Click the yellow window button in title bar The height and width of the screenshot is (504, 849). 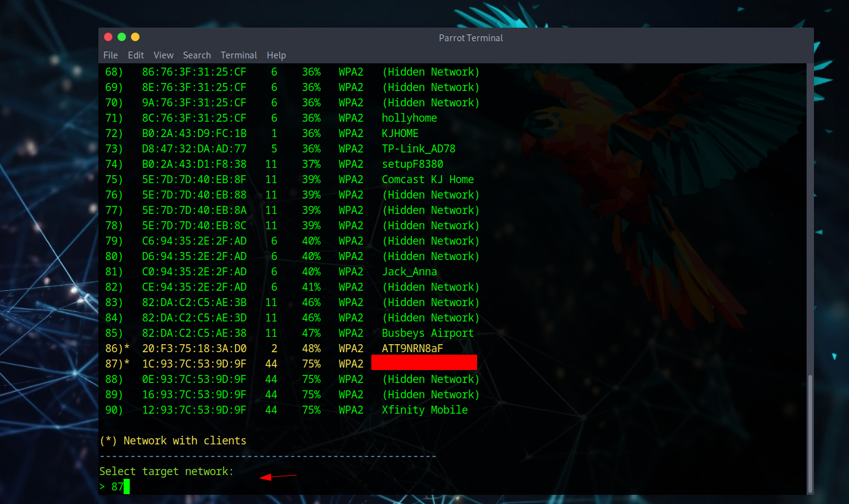135,37
